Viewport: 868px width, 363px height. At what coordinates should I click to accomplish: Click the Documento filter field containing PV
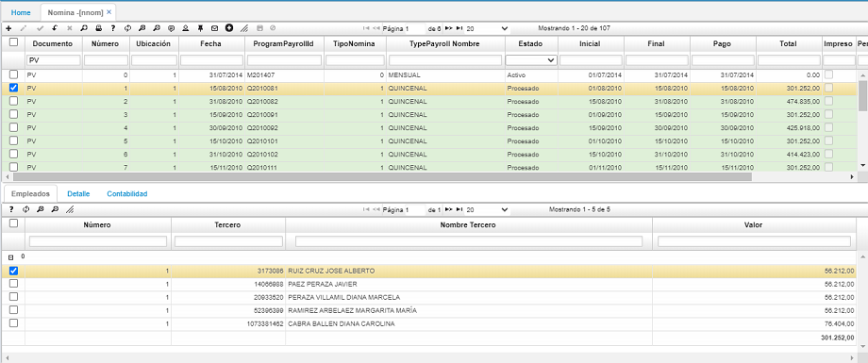tap(53, 60)
